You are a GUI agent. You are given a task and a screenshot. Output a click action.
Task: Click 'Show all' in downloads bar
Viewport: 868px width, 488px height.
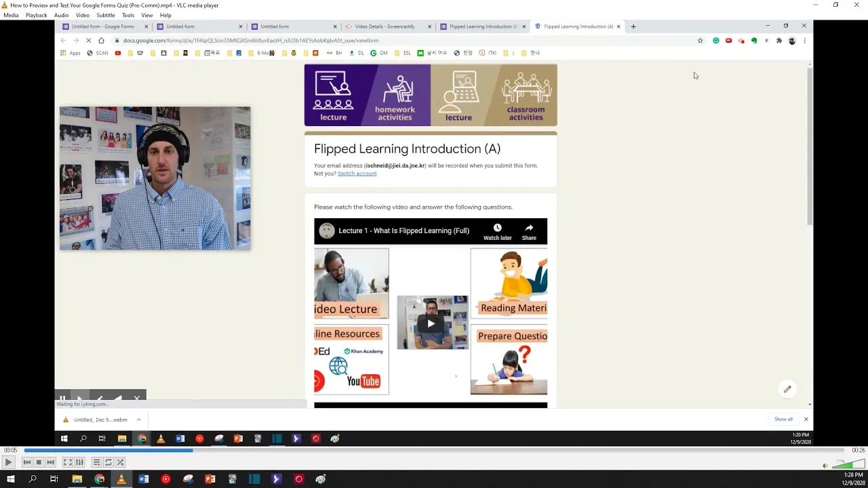[783, 419]
